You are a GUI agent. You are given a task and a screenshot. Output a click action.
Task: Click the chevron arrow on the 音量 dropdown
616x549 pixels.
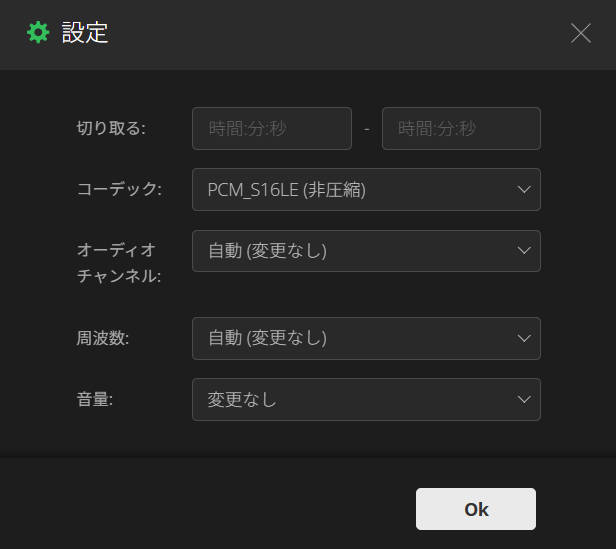click(524, 399)
